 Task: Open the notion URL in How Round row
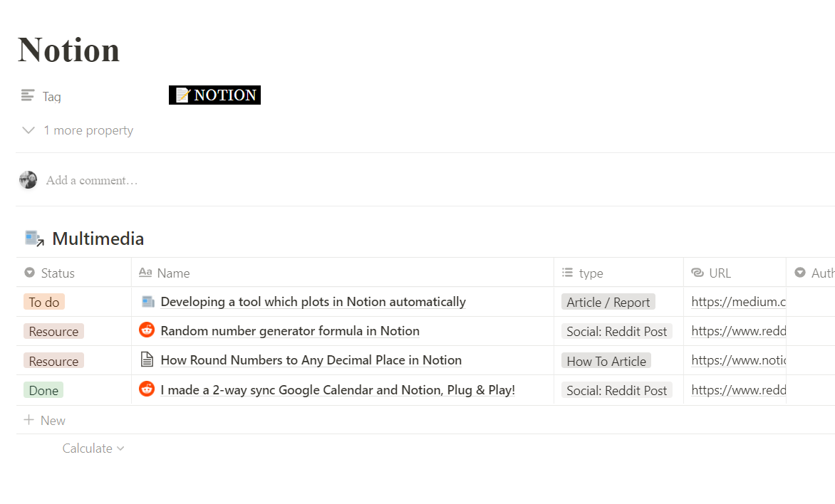(x=739, y=360)
